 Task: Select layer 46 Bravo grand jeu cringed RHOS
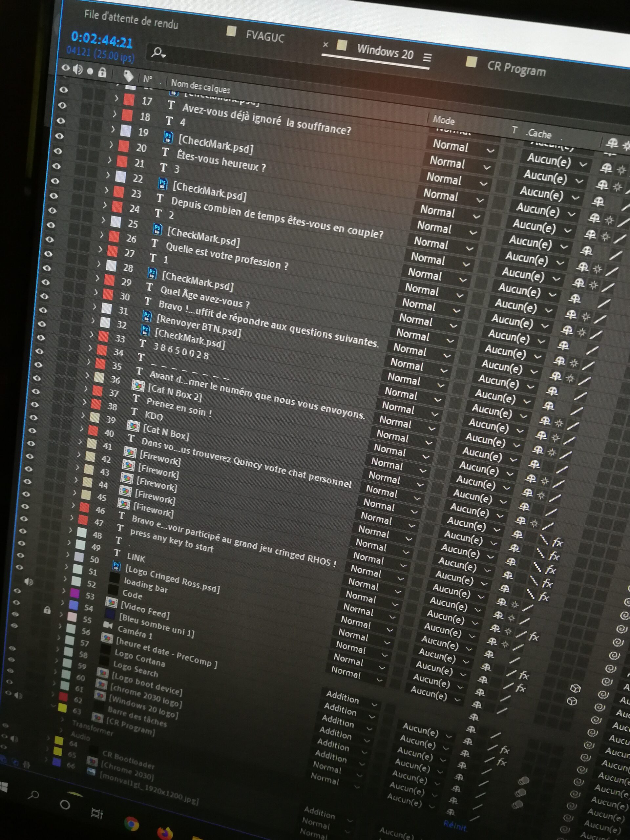tap(234, 541)
